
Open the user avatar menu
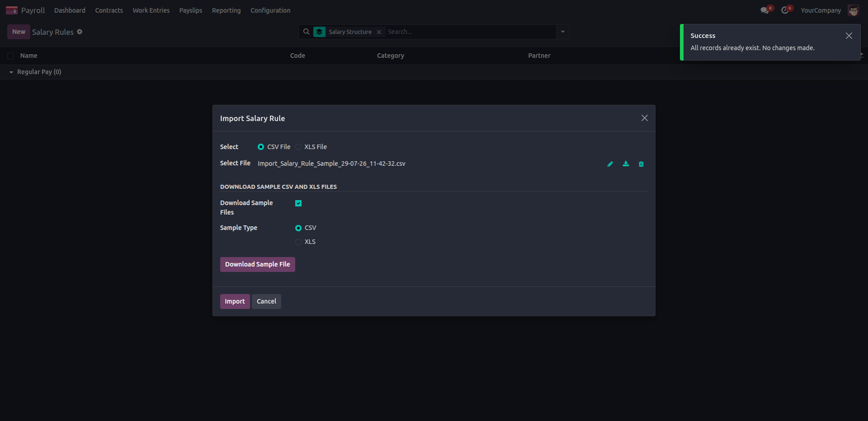pyautogui.click(x=853, y=10)
